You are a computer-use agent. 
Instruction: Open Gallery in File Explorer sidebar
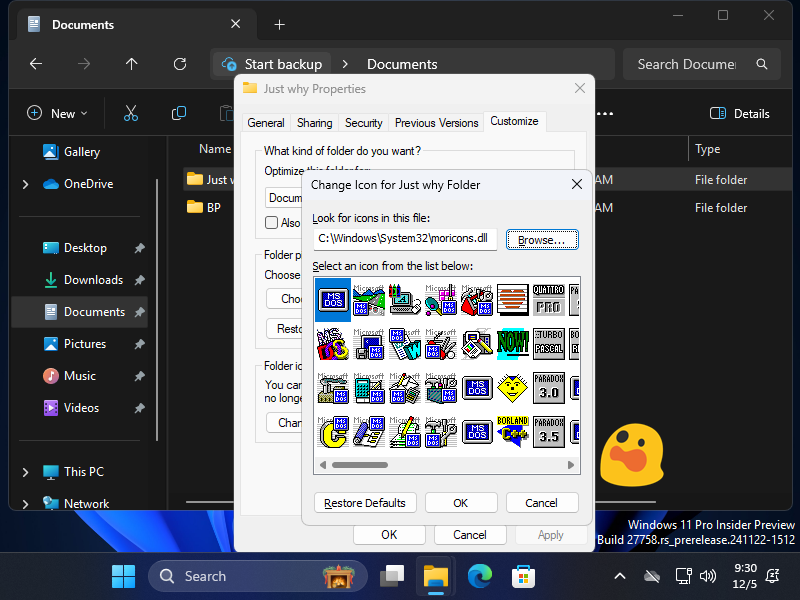[x=80, y=152]
